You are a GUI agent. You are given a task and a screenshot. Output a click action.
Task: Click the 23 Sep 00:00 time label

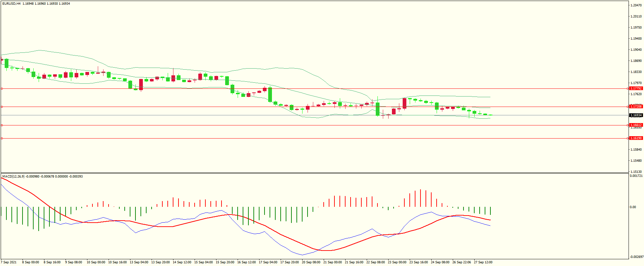[x=397, y=262]
